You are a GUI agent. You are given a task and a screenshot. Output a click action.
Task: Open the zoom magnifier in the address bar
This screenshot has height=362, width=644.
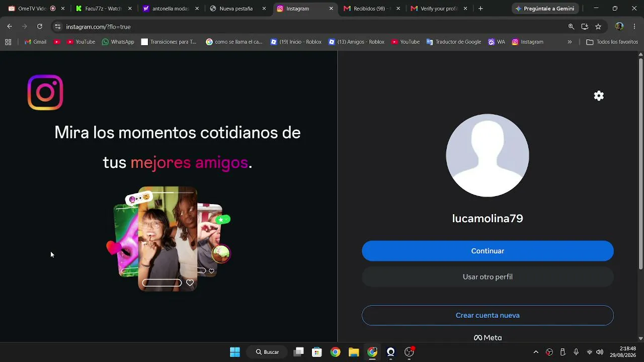tap(571, 27)
